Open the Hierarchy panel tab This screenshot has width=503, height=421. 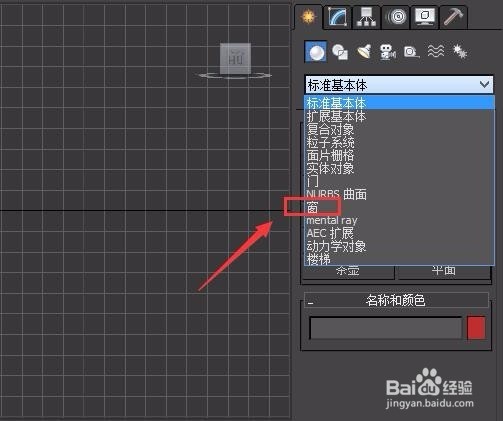[366, 17]
